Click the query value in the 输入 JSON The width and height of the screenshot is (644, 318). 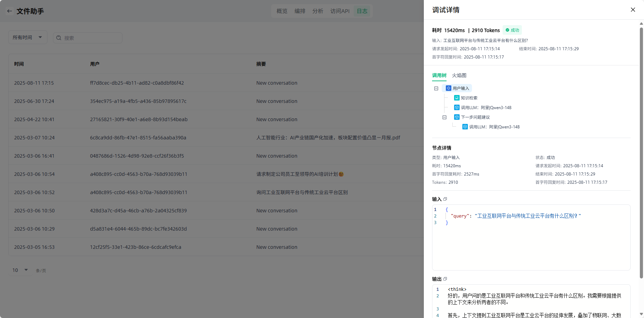tap(528, 216)
